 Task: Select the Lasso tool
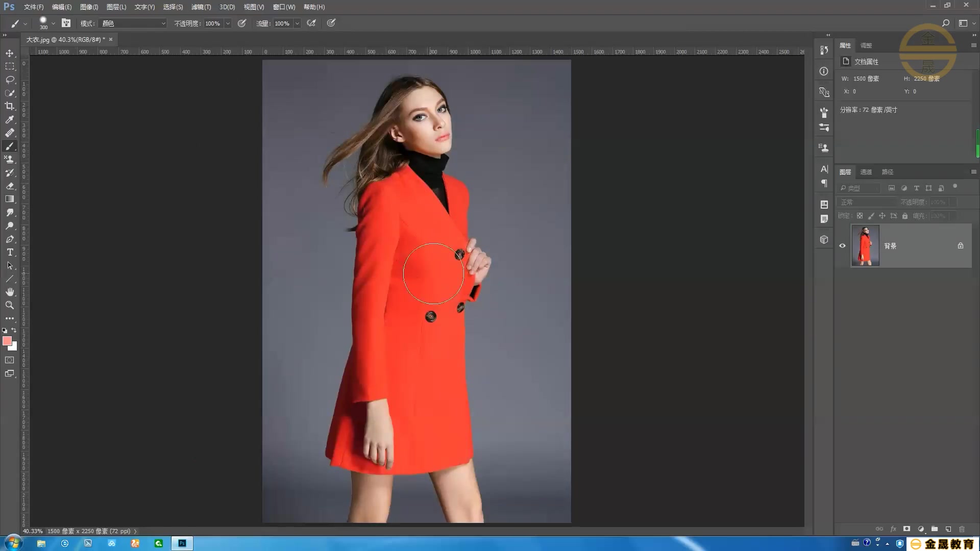10,80
